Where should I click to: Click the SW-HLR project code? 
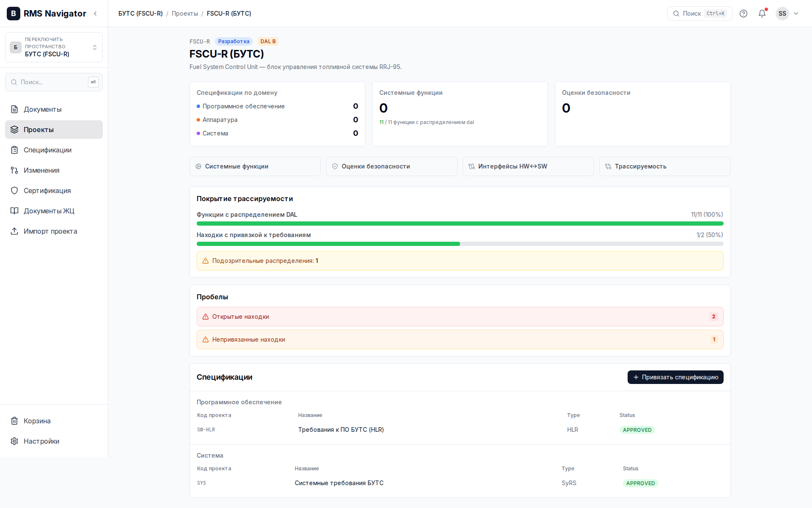[x=206, y=430]
